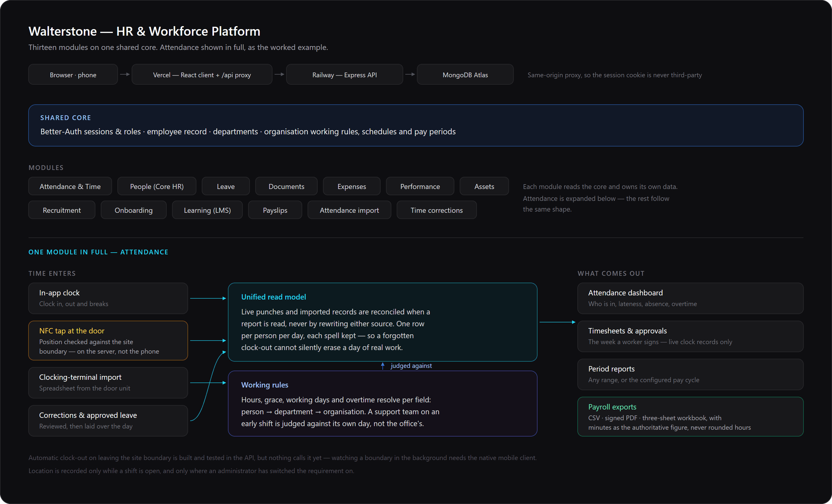The height and width of the screenshot is (504, 832).
Task: Click the Performance module chip
Action: click(420, 186)
